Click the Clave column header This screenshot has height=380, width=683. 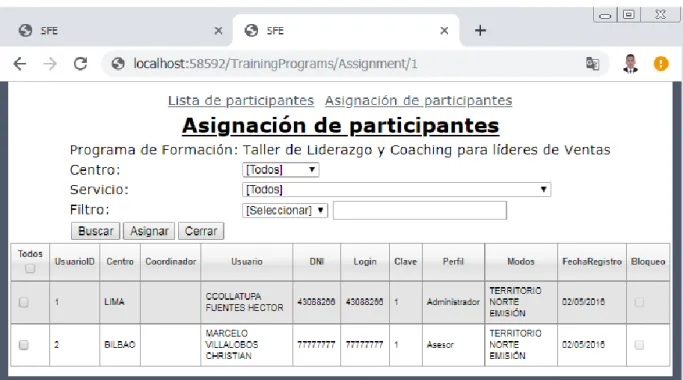[x=406, y=261]
